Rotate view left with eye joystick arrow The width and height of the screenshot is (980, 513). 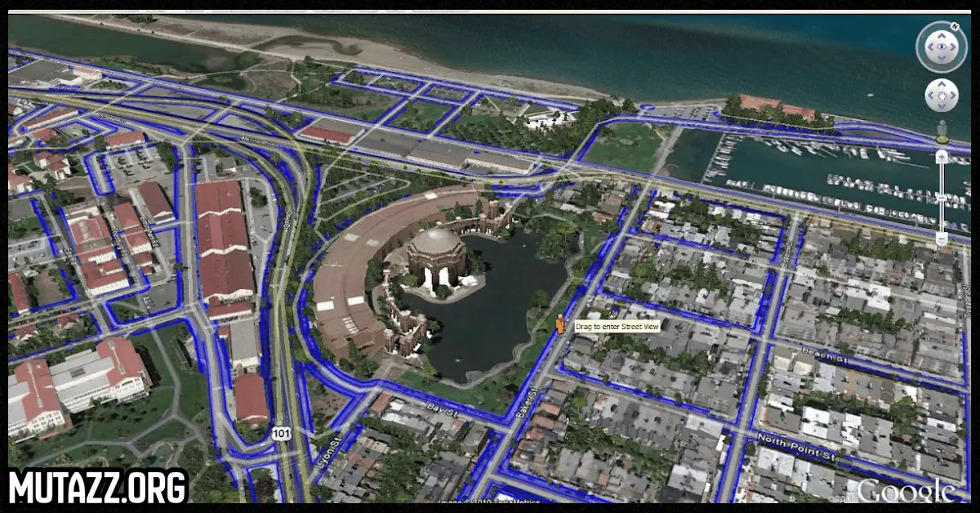(x=929, y=47)
